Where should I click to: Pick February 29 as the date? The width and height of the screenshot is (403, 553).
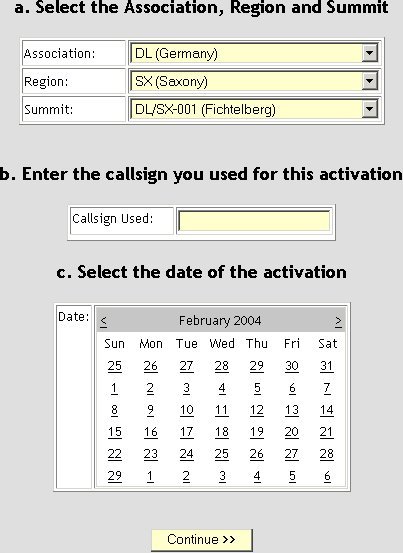[115, 476]
